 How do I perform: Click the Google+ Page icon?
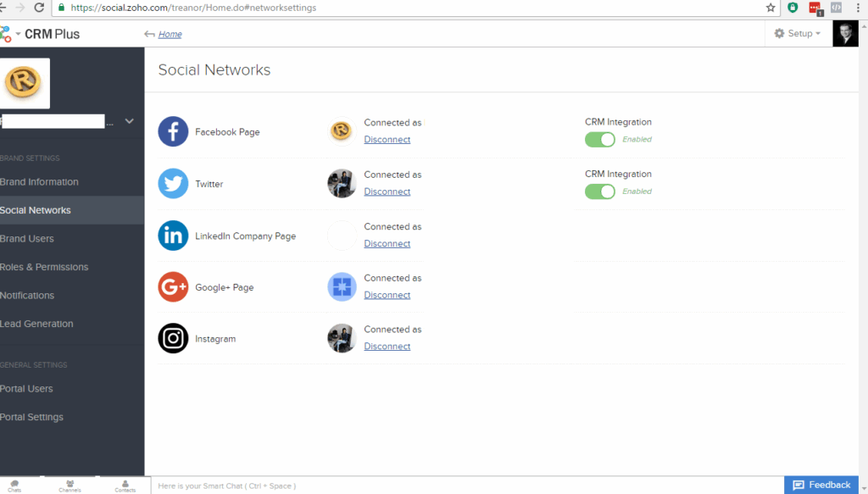coord(173,287)
